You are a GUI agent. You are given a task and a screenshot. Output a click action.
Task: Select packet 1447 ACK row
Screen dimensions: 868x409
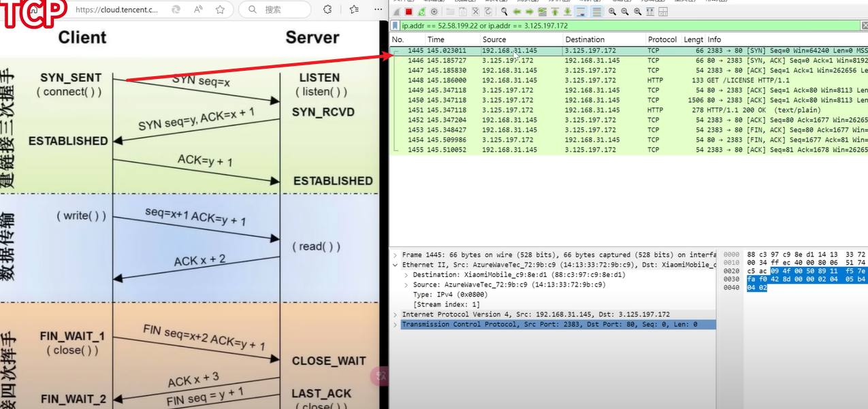629,70
